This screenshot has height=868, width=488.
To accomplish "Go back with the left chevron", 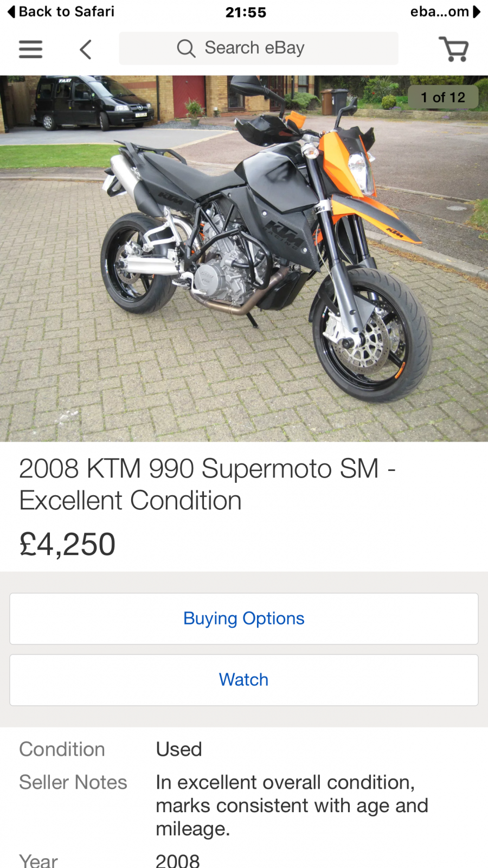I will pos(86,49).
